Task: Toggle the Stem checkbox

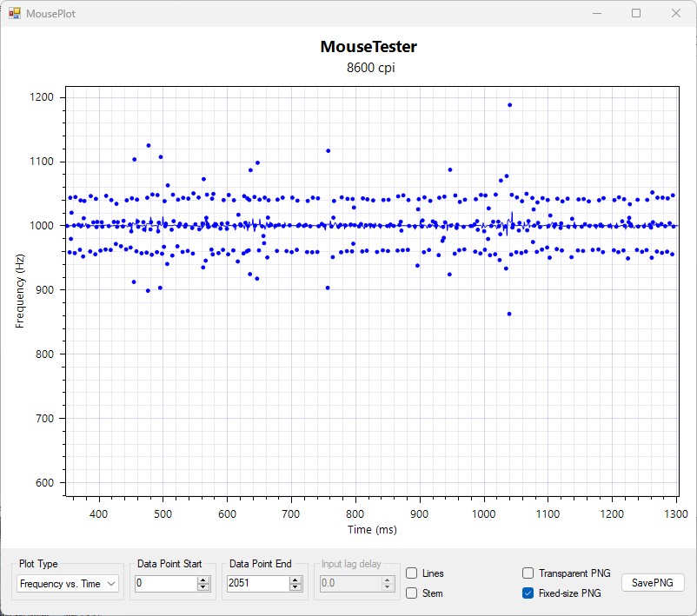Action: (412, 593)
